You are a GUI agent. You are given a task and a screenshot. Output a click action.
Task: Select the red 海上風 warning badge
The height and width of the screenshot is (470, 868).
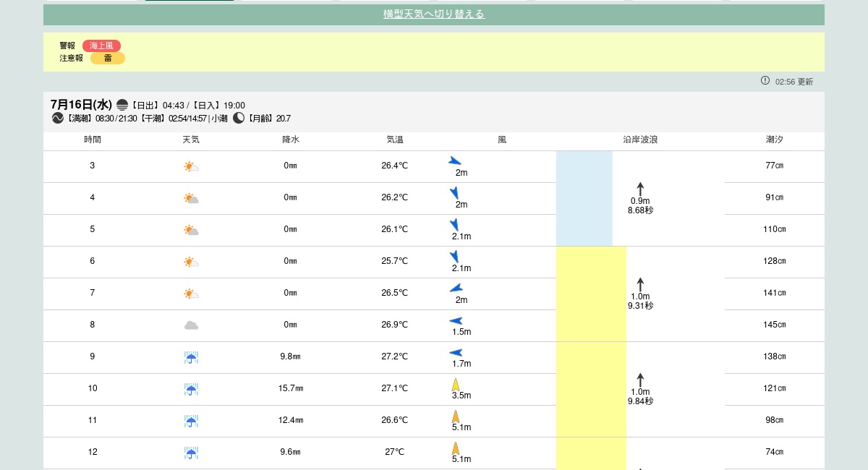pos(101,46)
